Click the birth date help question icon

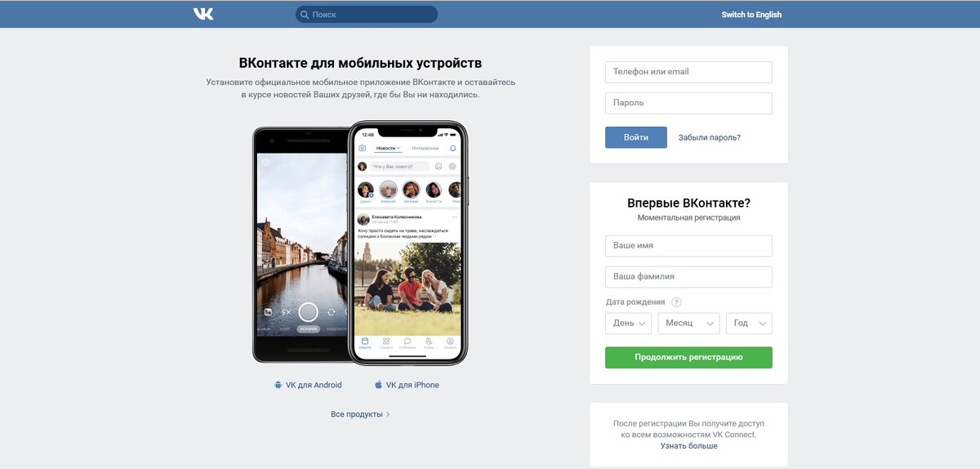tap(676, 302)
